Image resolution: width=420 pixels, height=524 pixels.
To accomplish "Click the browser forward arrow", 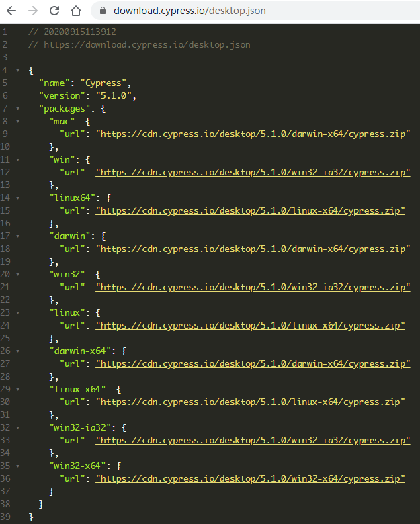I will pos(33,11).
